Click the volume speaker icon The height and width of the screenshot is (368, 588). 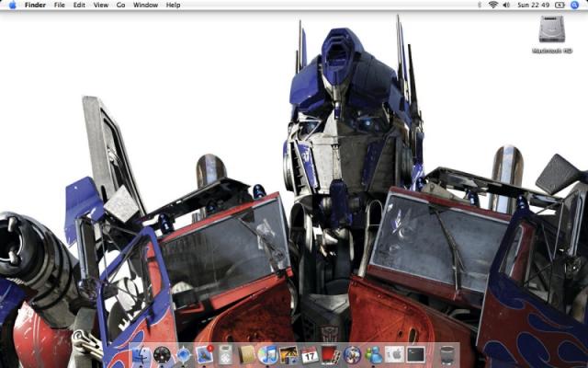506,5
